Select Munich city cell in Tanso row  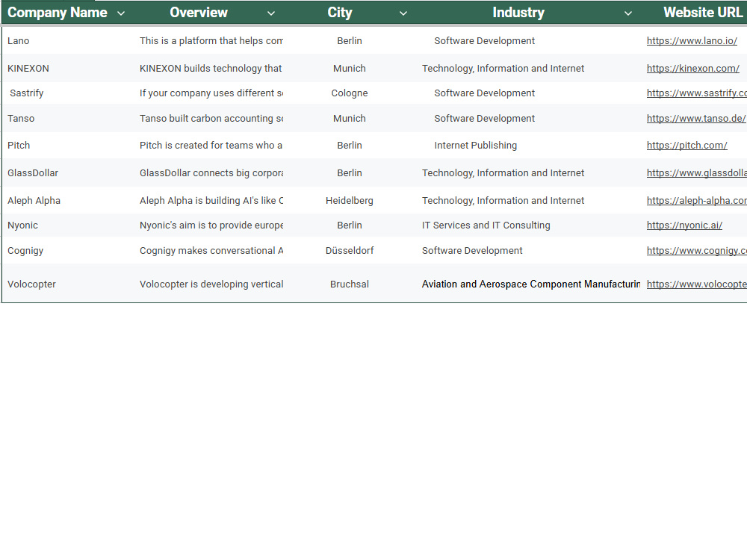349,119
